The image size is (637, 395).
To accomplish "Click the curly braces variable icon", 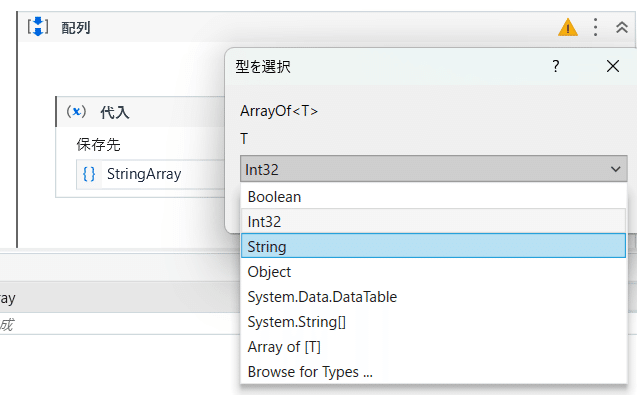I will click(89, 174).
